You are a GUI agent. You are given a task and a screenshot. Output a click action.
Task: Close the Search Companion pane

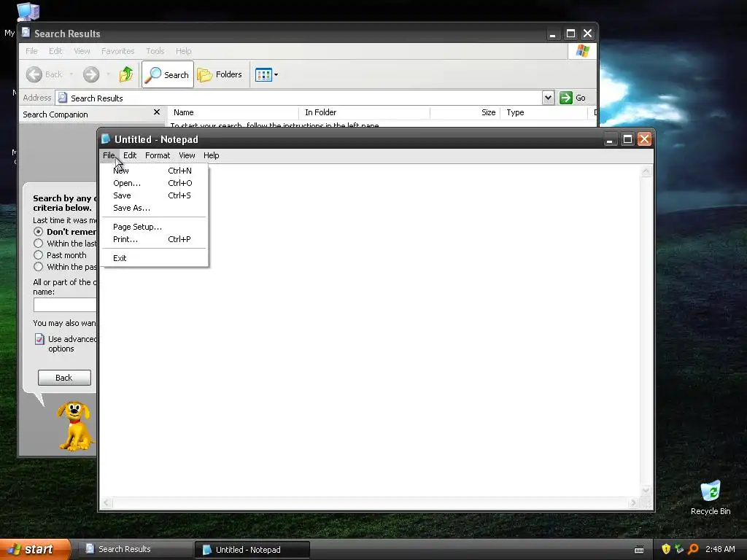[157, 112]
